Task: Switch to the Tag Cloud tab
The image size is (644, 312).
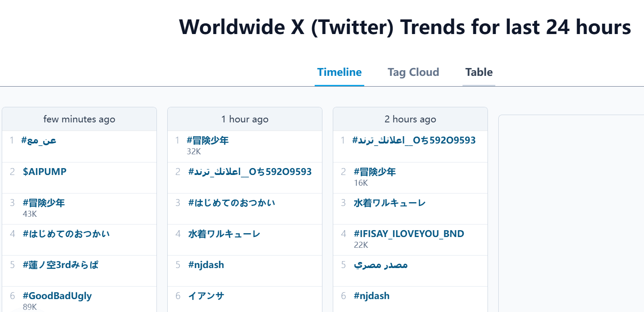Action: click(413, 72)
